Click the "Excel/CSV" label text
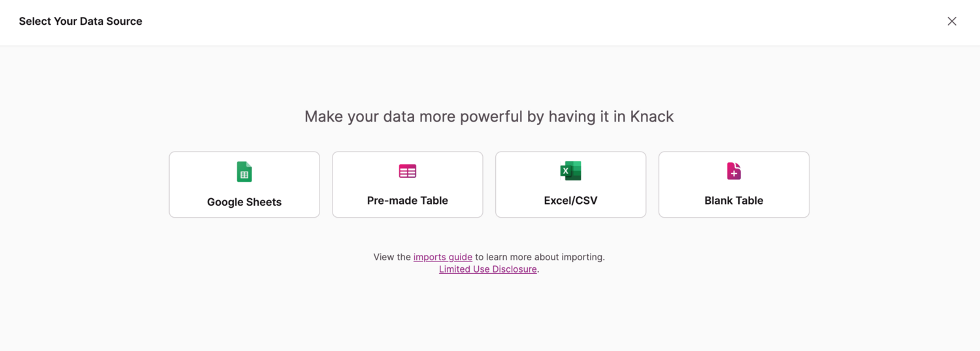This screenshot has width=980, height=351. pos(570,201)
